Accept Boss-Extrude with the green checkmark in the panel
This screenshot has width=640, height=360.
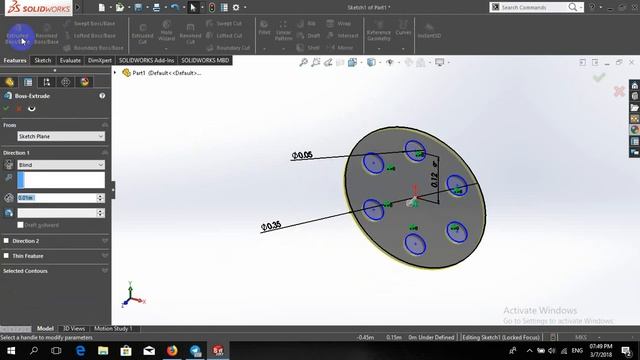click(6, 108)
